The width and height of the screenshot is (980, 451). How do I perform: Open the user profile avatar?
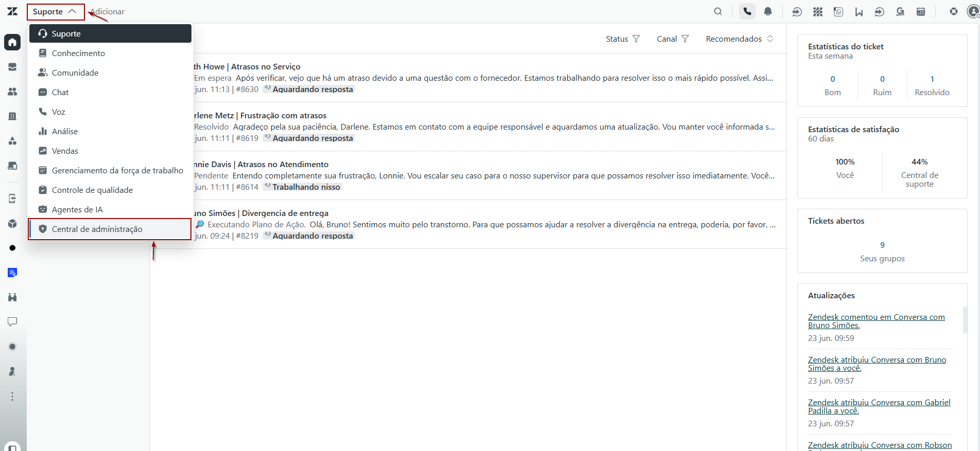973,11
